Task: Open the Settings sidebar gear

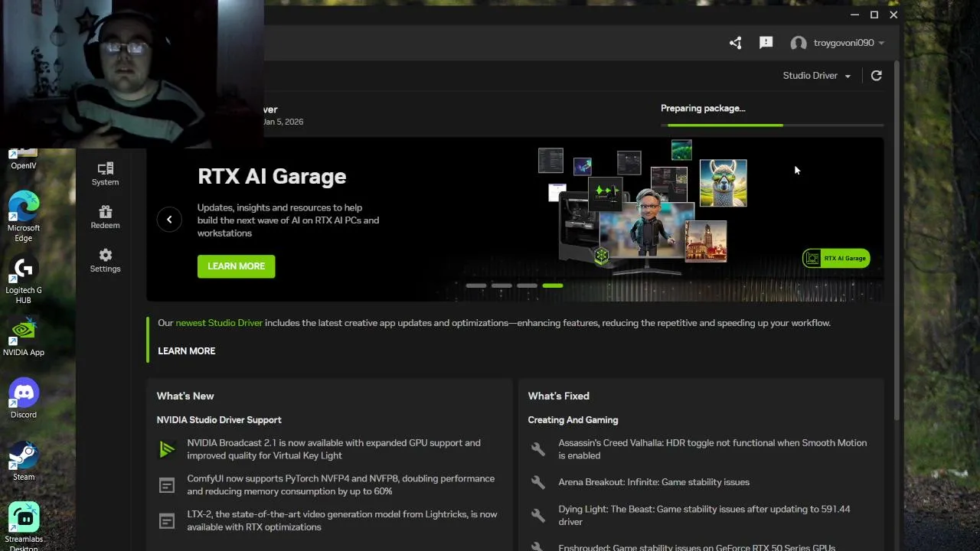Action: [105, 260]
